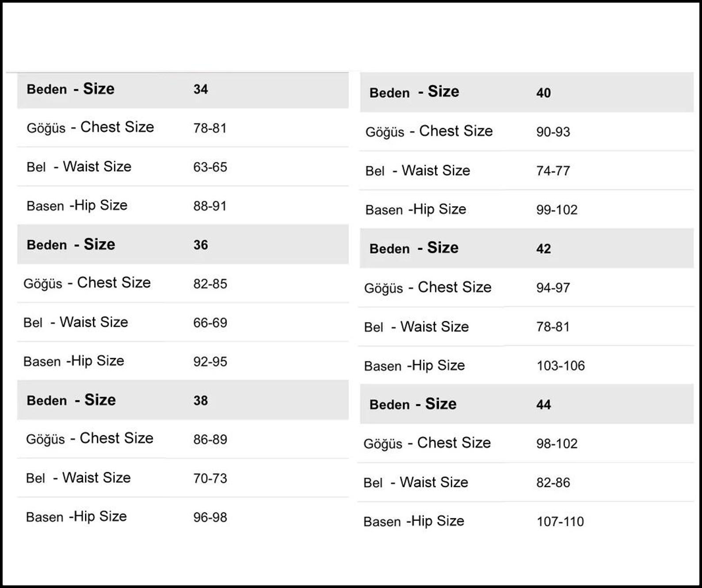702x588 pixels.
Task: Click the waist value 78-81 under size 42
Action: click(553, 327)
